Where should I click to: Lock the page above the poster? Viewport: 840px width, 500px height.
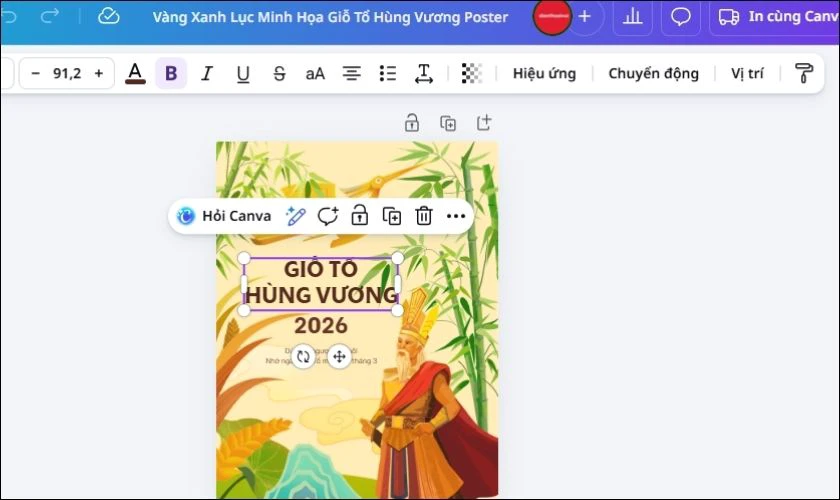(411, 123)
